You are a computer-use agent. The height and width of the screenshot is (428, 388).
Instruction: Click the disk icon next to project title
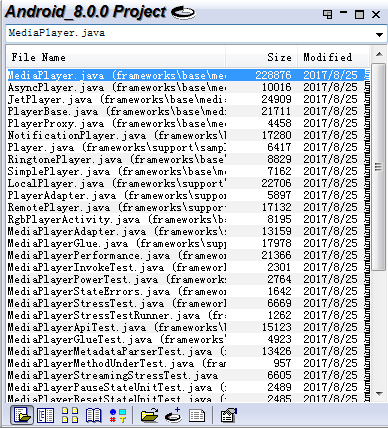click(x=183, y=12)
